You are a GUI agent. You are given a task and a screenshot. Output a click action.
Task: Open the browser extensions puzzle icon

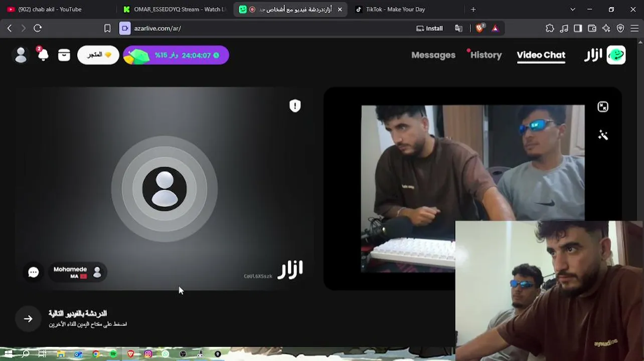(550, 29)
